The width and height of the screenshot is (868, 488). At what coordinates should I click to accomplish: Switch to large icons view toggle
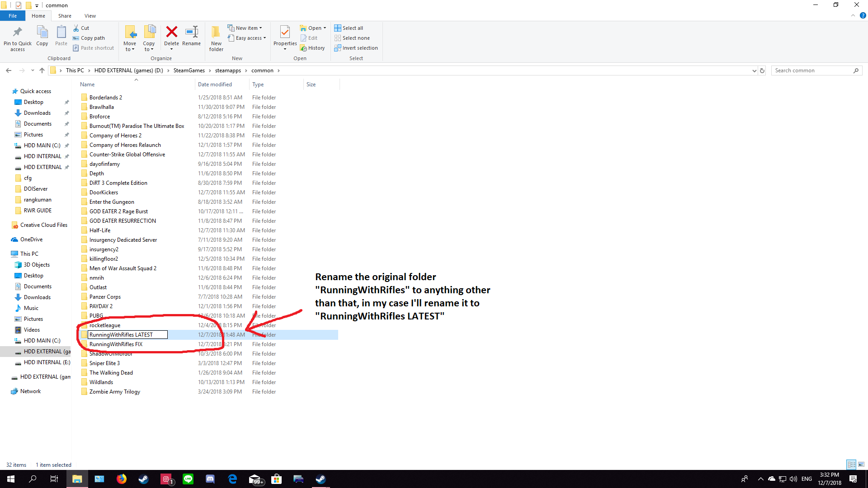[861, 465]
